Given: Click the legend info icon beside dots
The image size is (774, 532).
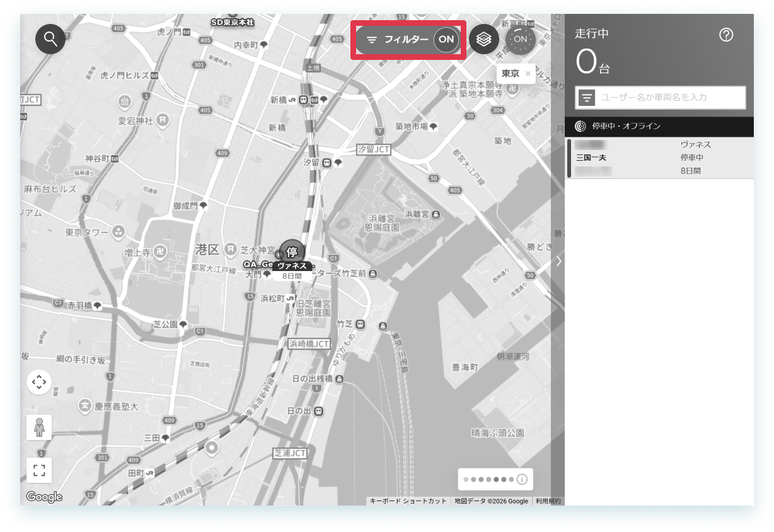Looking at the screenshot, I should click(522, 480).
